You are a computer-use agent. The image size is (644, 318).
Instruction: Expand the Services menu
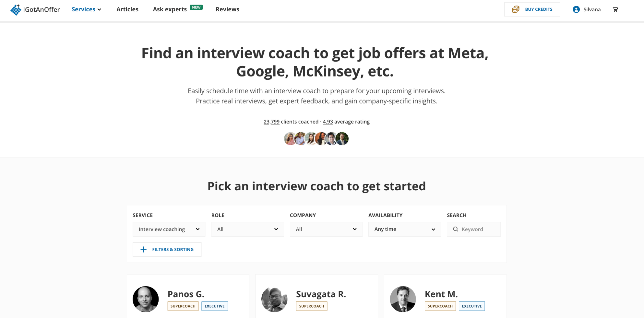(x=87, y=9)
